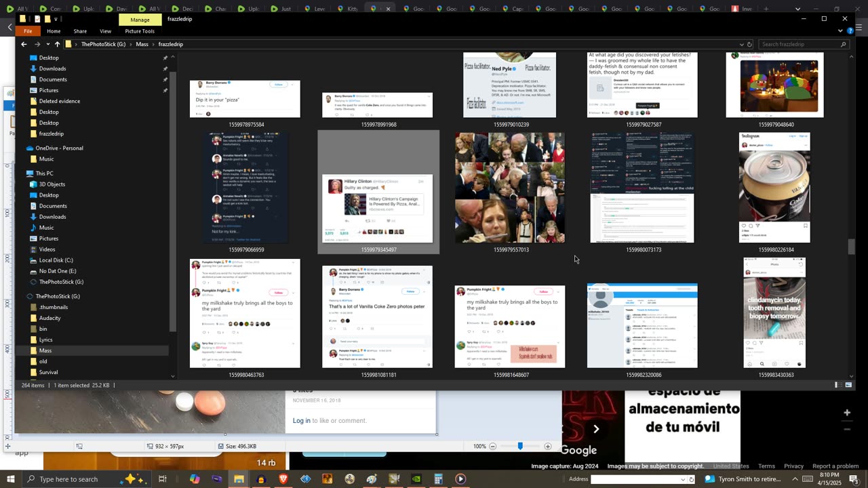The width and height of the screenshot is (868, 488).
Task: Open the File menu tab
Action: point(28,31)
